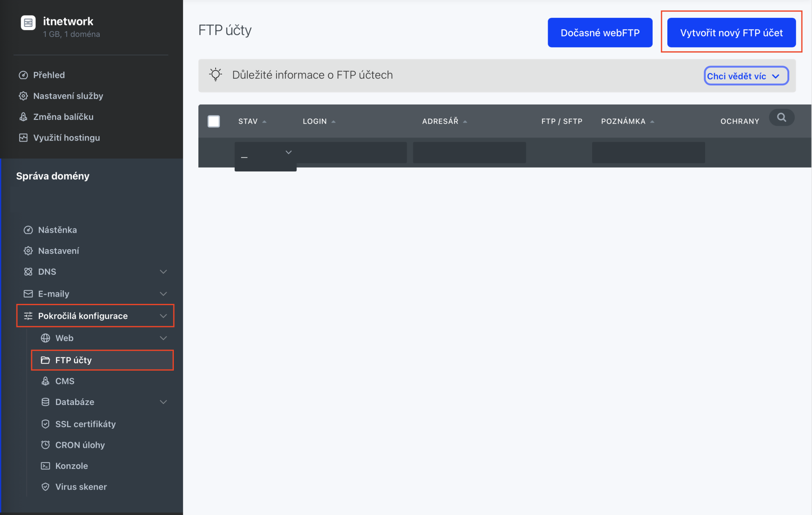Click the itnetwork server logo icon

pos(28,23)
